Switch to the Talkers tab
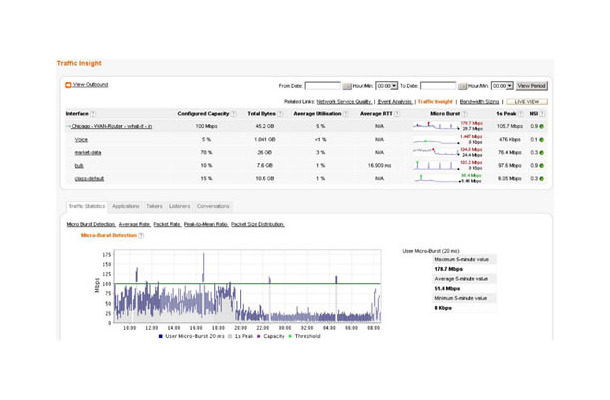This screenshot has width=610, height=400. point(154,206)
